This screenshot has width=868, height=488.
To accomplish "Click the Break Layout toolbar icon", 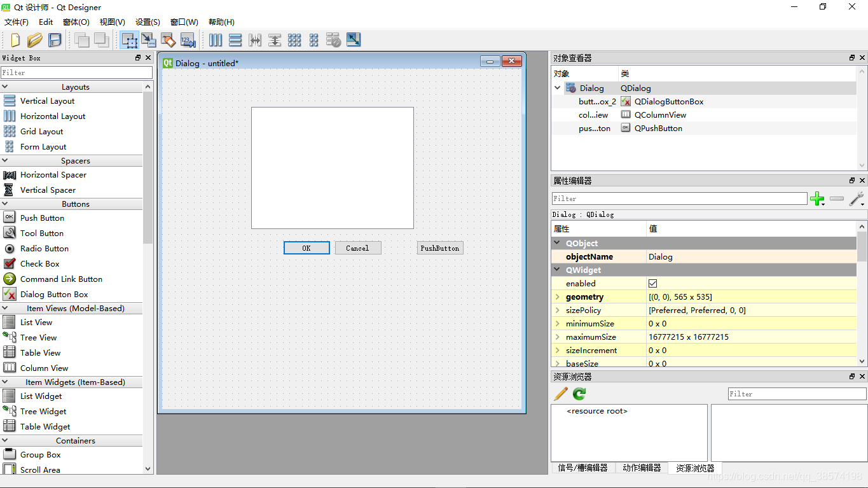I will click(x=334, y=40).
